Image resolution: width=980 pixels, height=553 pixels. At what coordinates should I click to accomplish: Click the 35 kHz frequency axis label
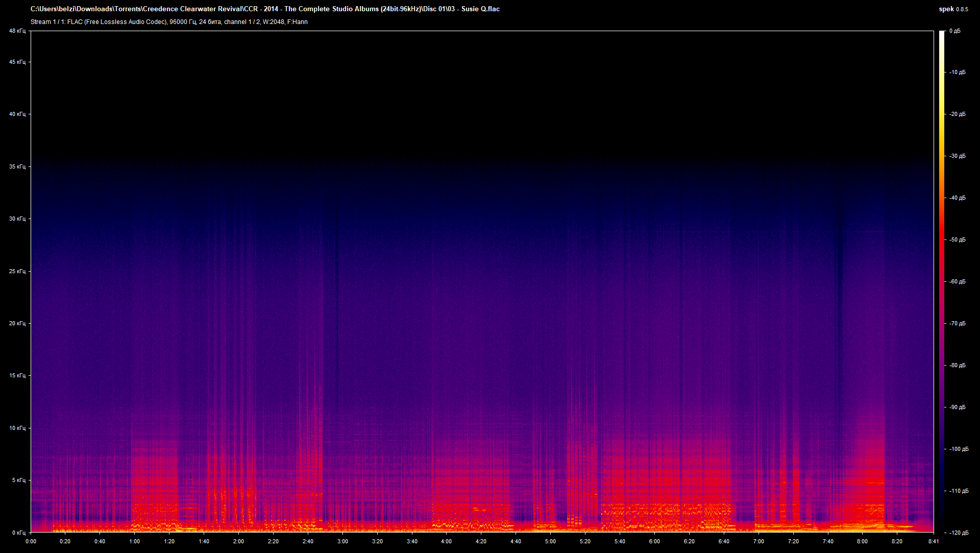[17, 166]
